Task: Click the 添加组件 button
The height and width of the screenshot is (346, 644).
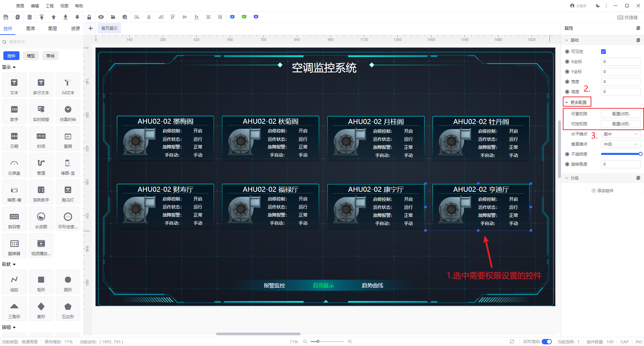Action: [602, 191]
